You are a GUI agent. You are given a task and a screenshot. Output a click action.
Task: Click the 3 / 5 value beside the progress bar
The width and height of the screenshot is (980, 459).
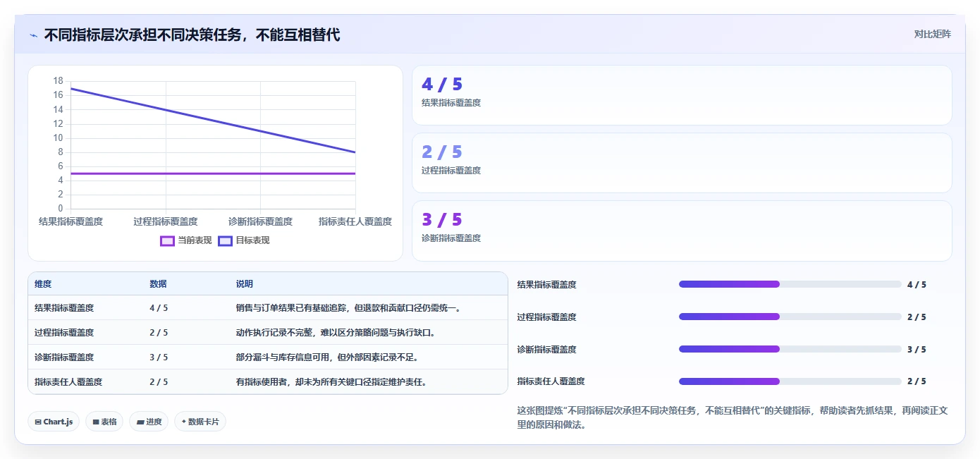917,350
